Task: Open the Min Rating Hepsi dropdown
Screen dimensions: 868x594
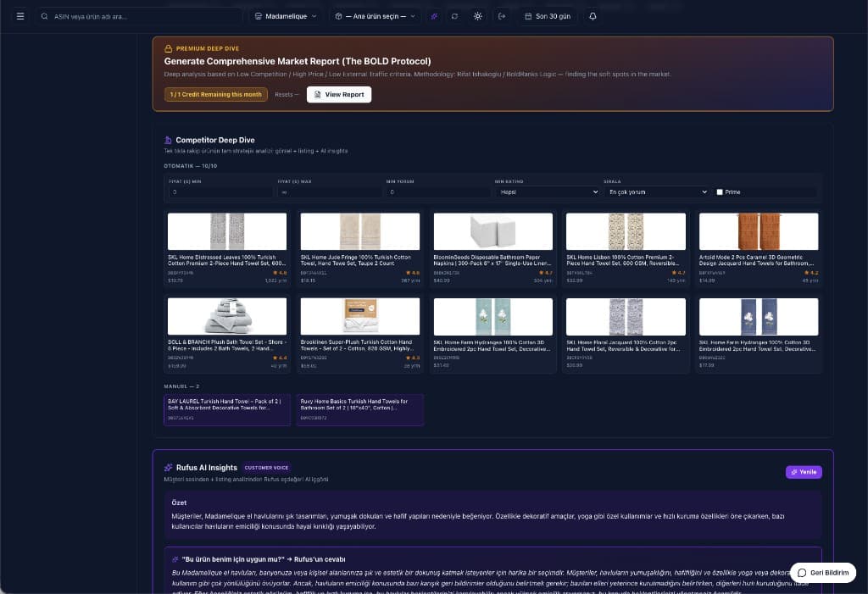Action: click(x=548, y=192)
